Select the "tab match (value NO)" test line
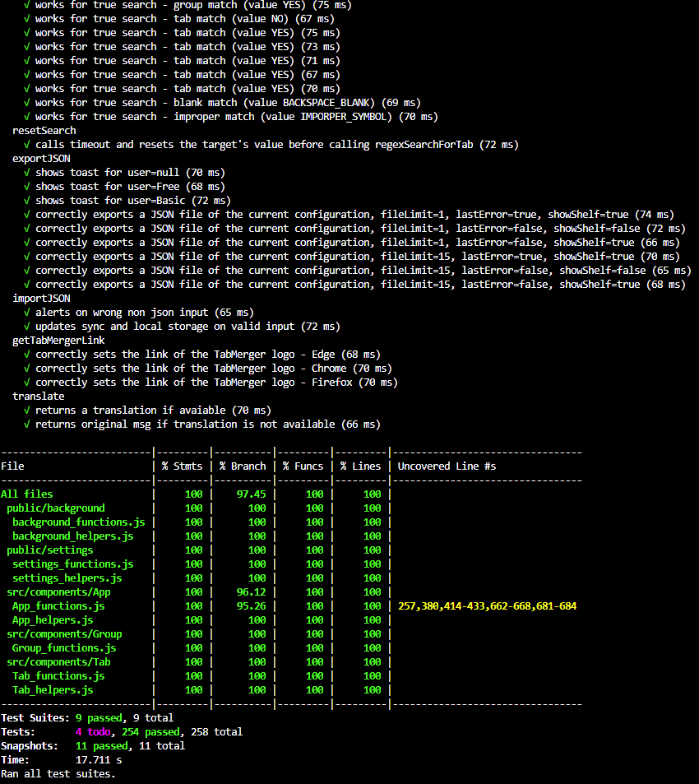699x784 pixels. click(179, 18)
